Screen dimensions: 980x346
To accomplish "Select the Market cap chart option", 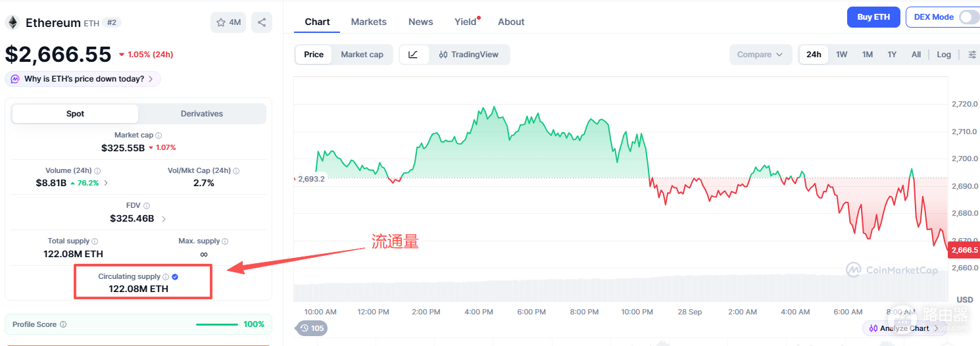I will click(x=362, y=55).
